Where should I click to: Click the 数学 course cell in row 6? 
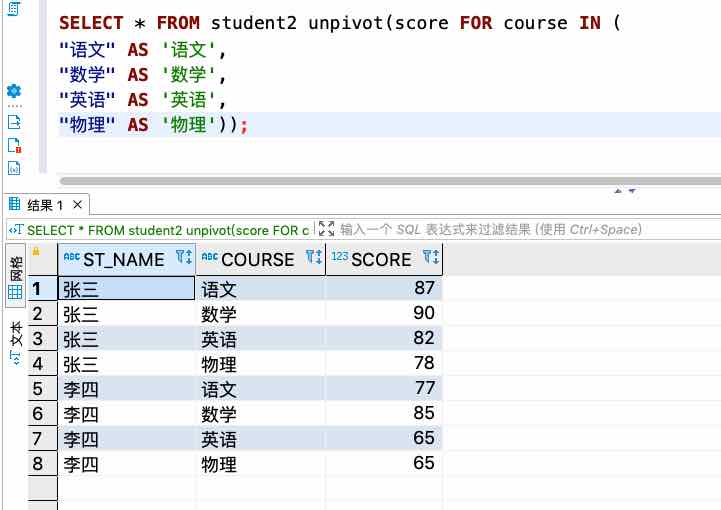pyautogui.click(x=260, y=414)
